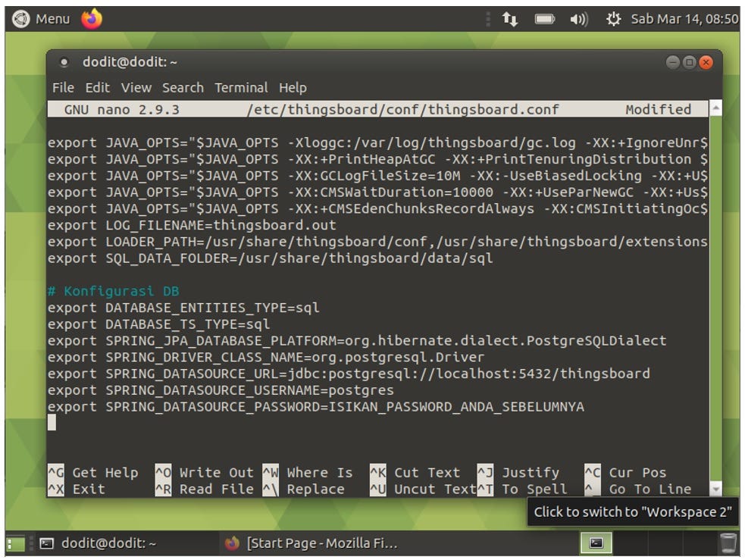
Task: Click the ^T To Spell shortcut
Action: click(523, 490)
